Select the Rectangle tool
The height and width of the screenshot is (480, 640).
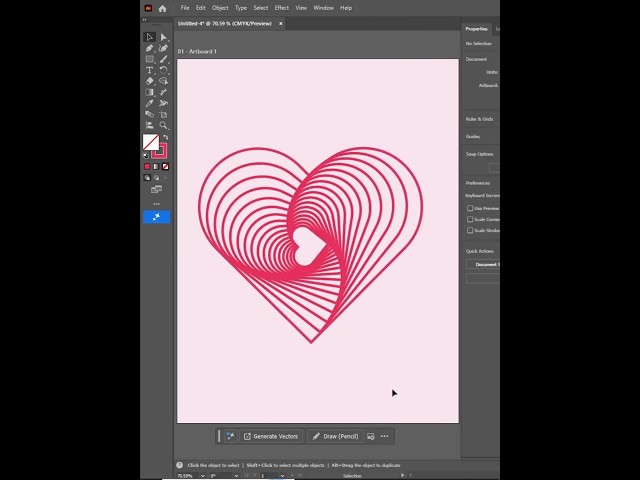pos(150,59)
